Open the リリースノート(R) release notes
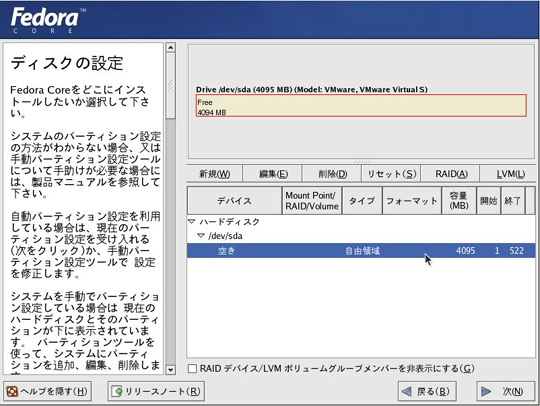Viewport: 540px width, 406px height. click(x=156, y=391)
